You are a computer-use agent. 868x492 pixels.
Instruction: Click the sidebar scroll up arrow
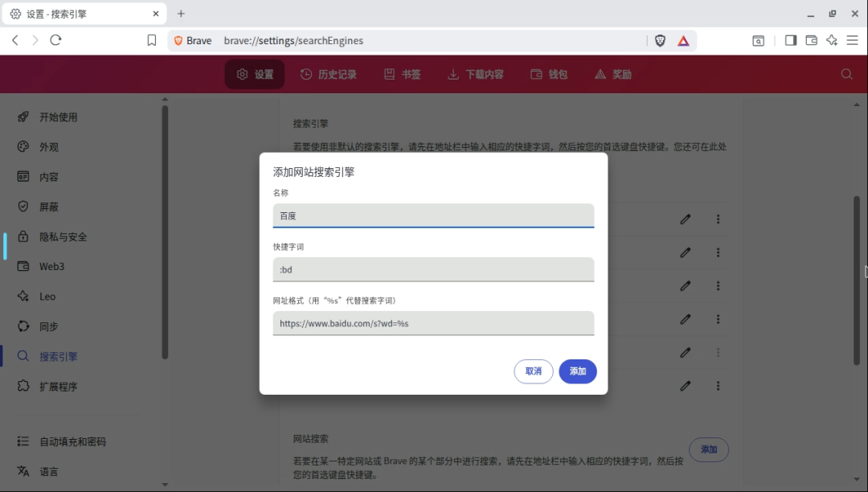pos(165,100)
